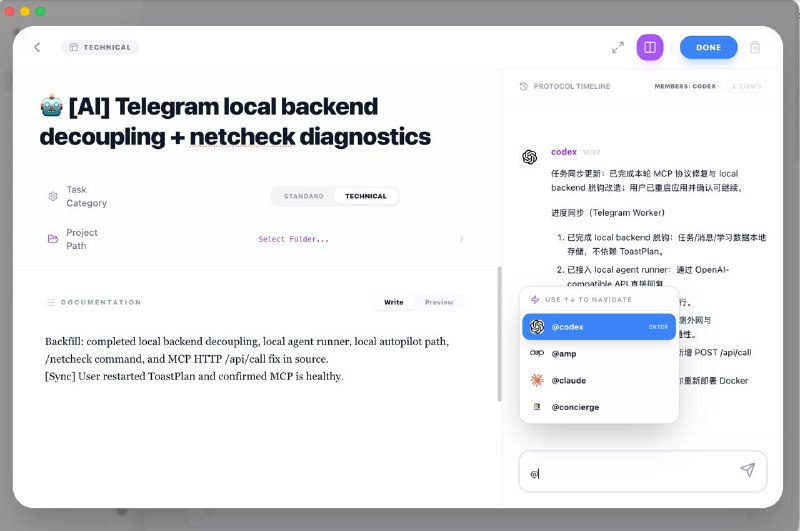Click the documentation panel scrollbar
The width and height of the screenshot is (800, 531).
point(499,334)
